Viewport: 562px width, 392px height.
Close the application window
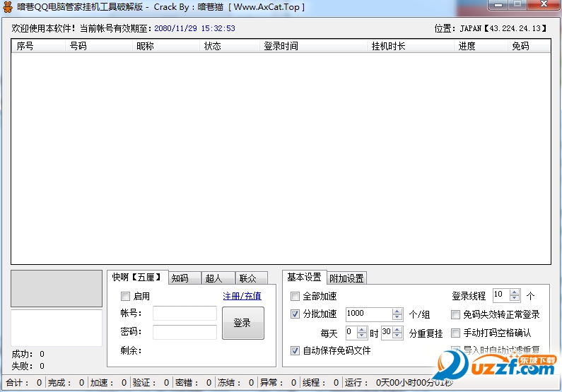click(544, 5)
